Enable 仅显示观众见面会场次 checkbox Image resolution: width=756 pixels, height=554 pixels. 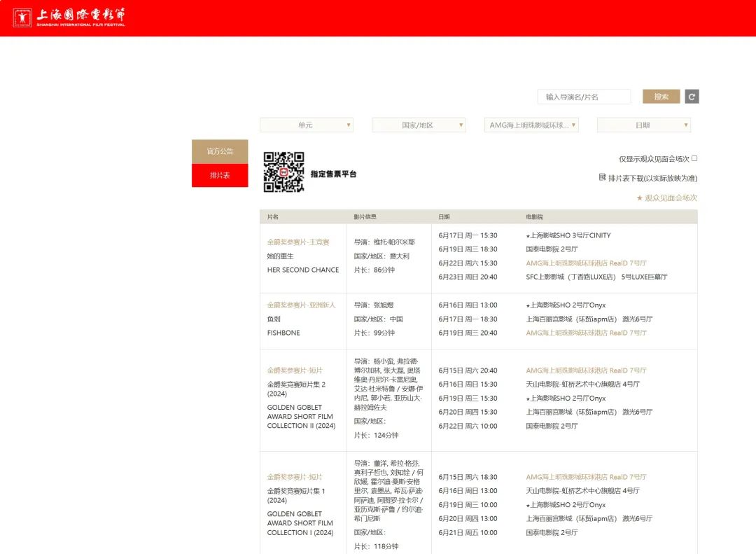pyautogui.click(x=694, y=158)
